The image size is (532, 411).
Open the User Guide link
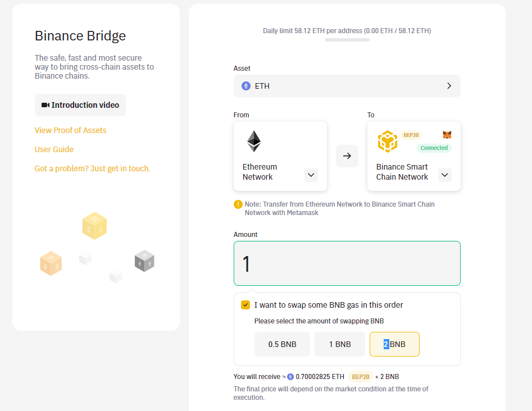[54, 149]
